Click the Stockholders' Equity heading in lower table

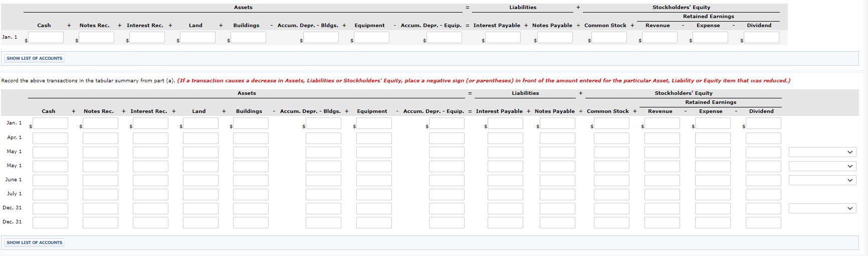tap(684, 93)
